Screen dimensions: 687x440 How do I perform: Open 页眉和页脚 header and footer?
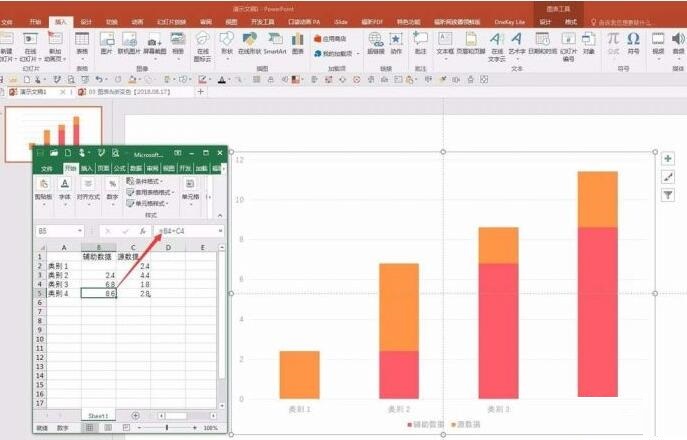(x=471, y=43)
